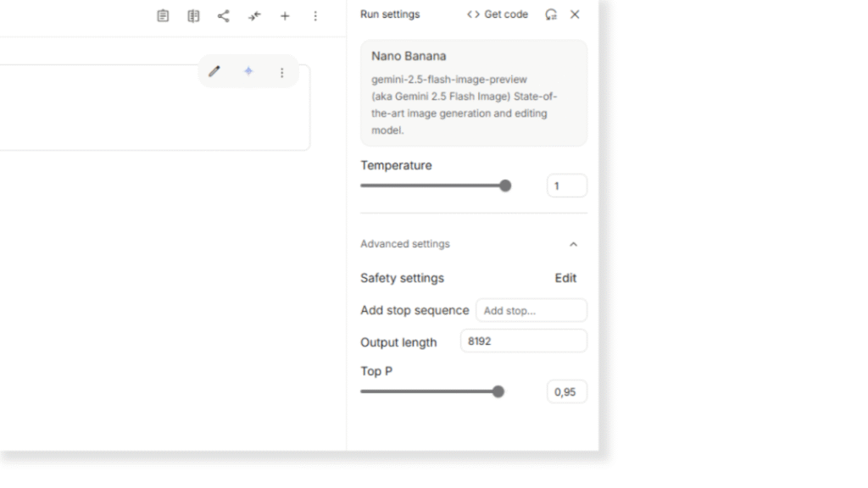Screen dimensions: 868x488
Task: Click the Add stop sequence field
Action: 531,310
